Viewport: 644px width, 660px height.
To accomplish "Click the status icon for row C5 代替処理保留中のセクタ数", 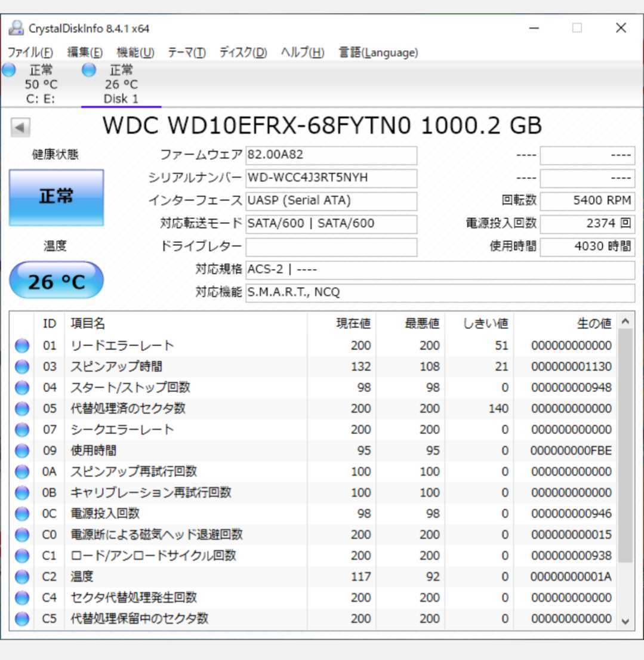I will pyautogui.click(x=22, y=619).
